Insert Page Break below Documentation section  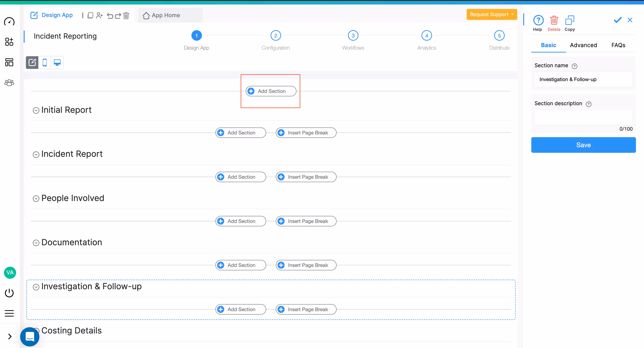[x=306, y=265]
